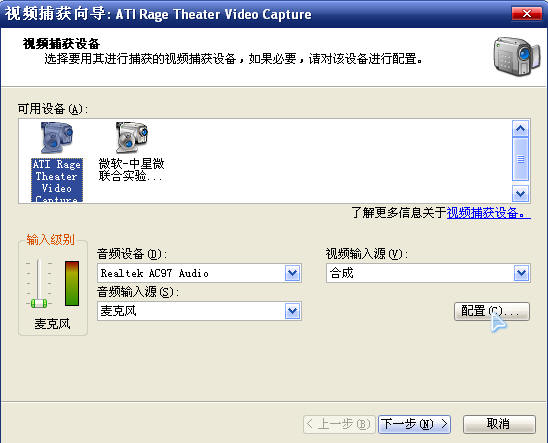Click the 取消 cancel button
The image size is (548, 443).
(x=499, y=424)
